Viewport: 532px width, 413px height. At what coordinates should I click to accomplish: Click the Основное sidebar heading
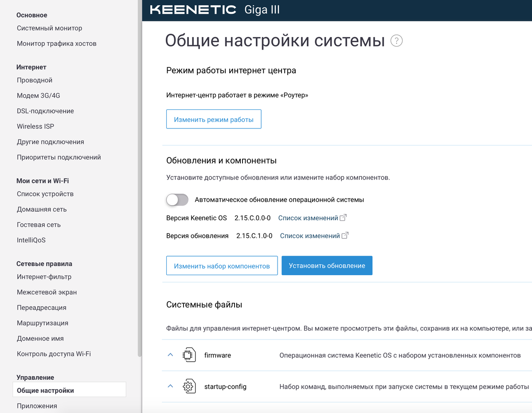(32, 15)
